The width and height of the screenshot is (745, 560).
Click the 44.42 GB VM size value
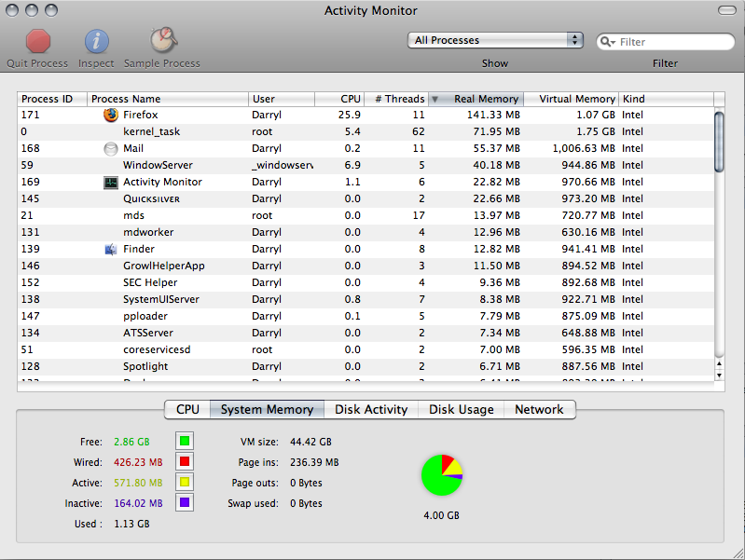(x=310, y=442)
